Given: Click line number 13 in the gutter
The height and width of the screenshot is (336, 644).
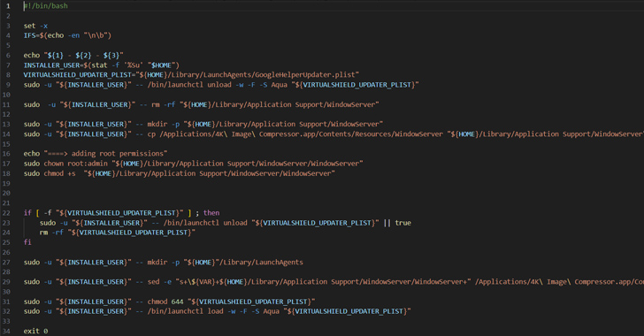Looking at the screenshot, I should tap(6, 124).
